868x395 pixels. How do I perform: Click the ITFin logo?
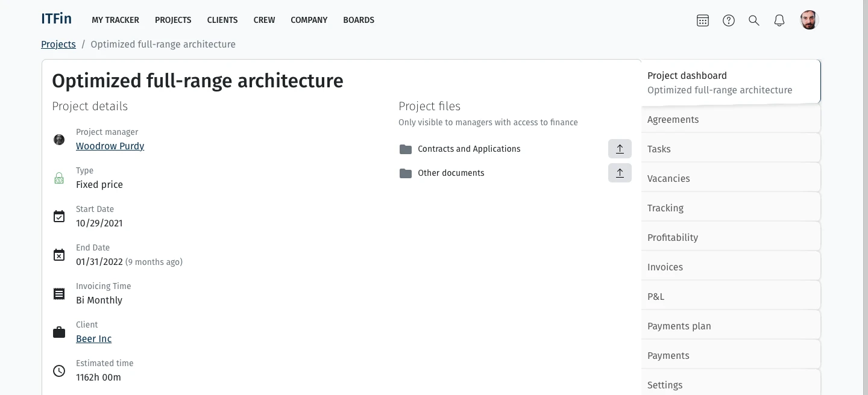[56, 19]
